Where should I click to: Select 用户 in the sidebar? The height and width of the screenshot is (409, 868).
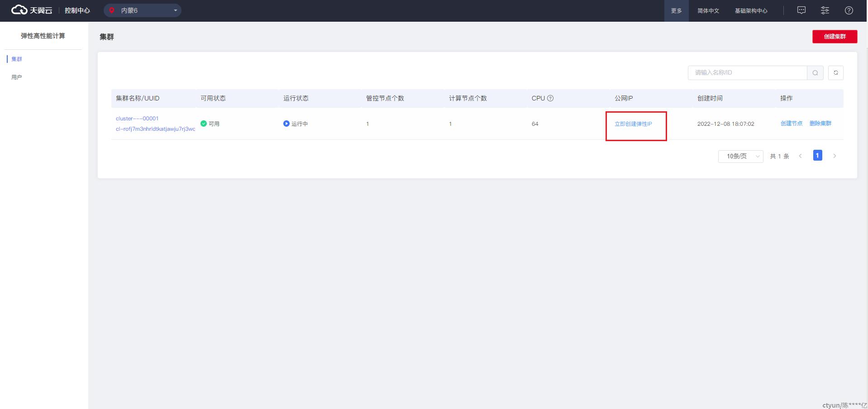(17, 77)
